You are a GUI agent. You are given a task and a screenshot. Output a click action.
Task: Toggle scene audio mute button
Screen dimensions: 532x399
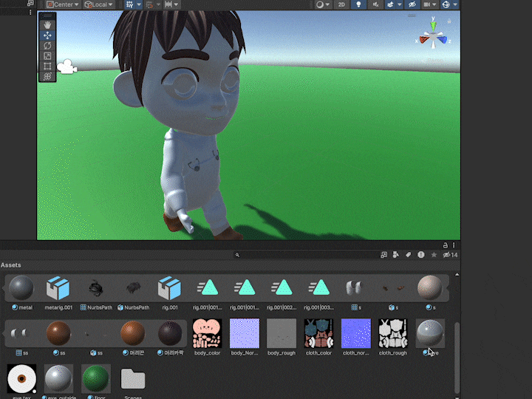375,4
